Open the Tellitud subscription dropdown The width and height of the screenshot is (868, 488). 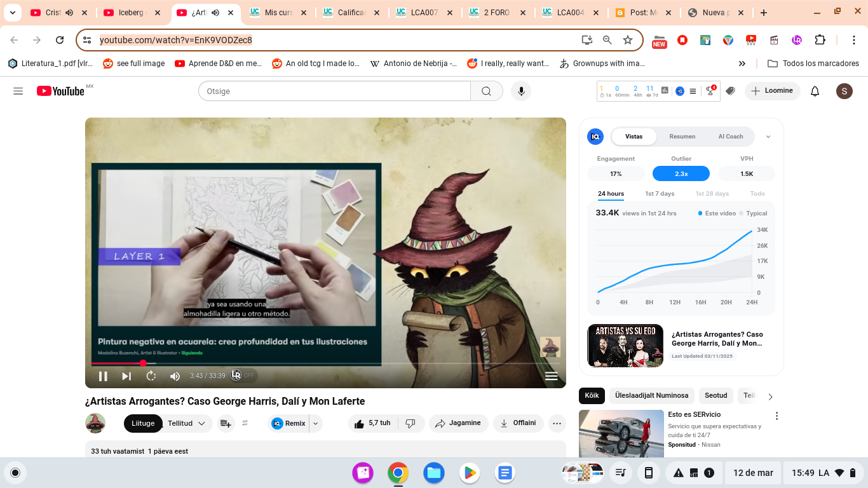186,423
